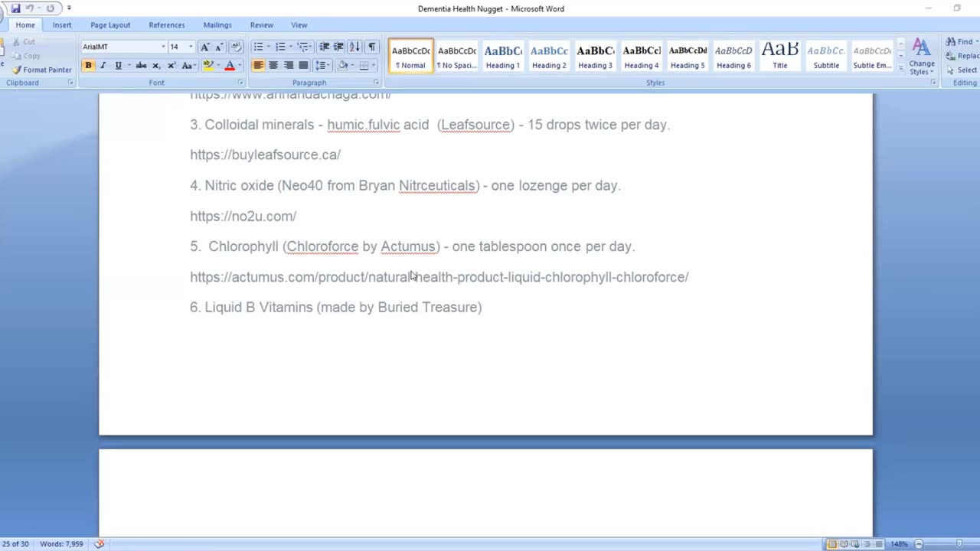
Task: Click Undo in Quick Access Toolbar
Action: 29,8
